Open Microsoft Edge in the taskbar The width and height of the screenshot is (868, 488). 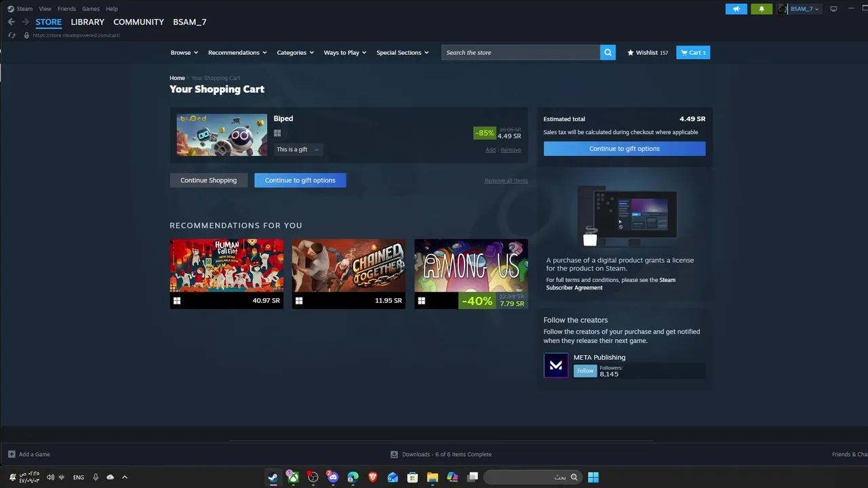pyautogui.click(x=353, y=477)
